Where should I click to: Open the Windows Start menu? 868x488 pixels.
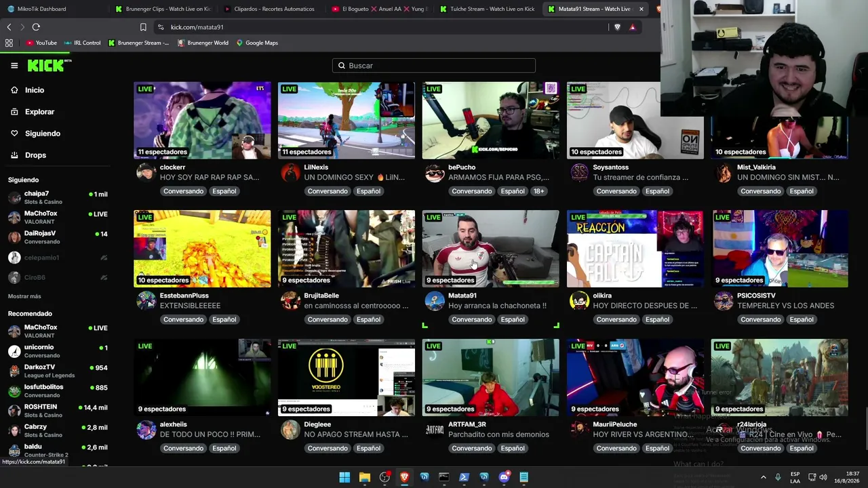344,477
